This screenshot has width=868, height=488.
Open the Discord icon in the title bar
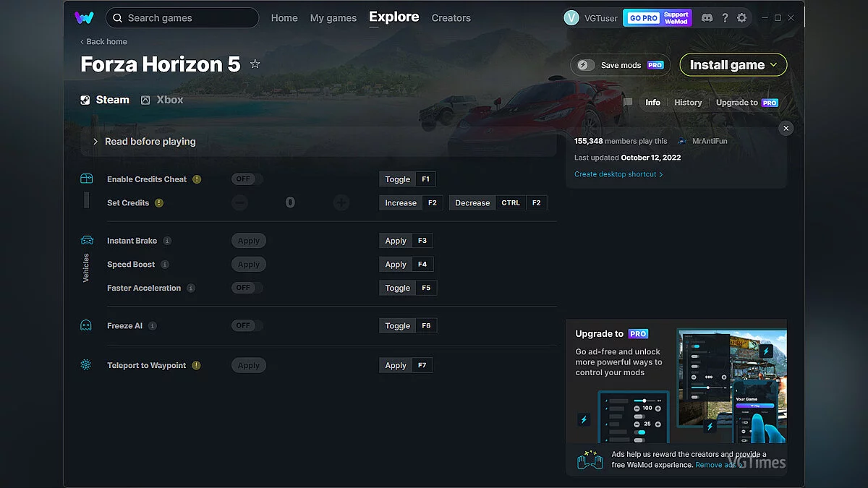coord(707,17)
